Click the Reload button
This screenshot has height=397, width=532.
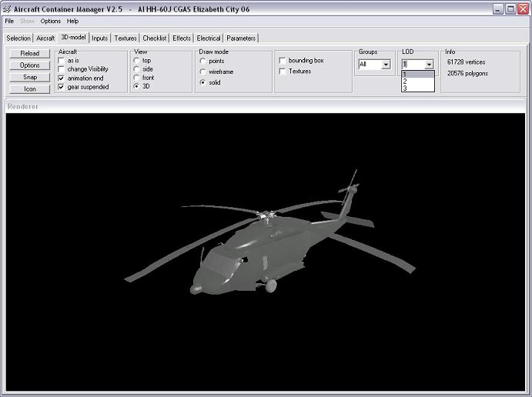(x=29, y=54)
